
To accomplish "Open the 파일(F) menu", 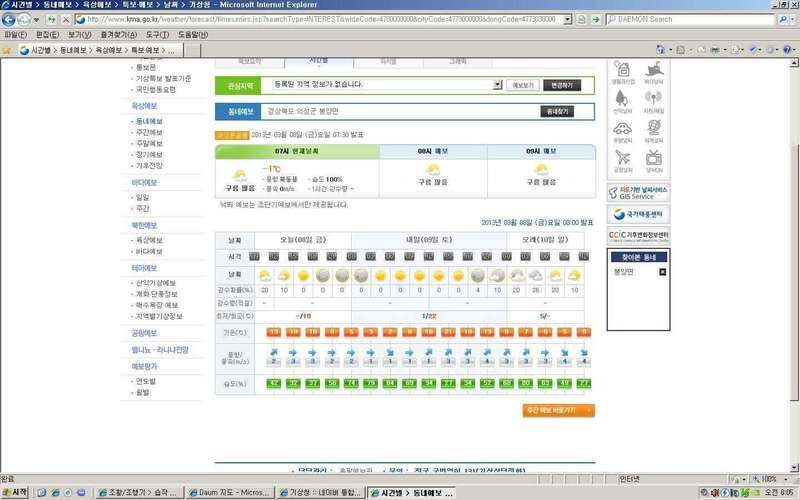I will point(15,35).
